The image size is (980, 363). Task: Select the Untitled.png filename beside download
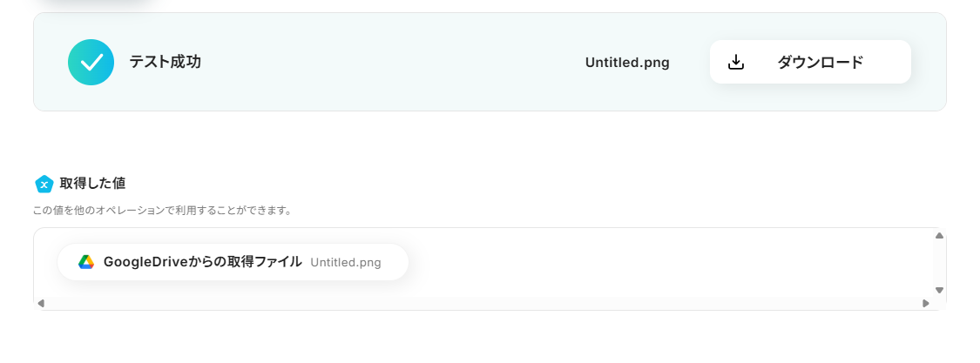click(x=627, y=63)
